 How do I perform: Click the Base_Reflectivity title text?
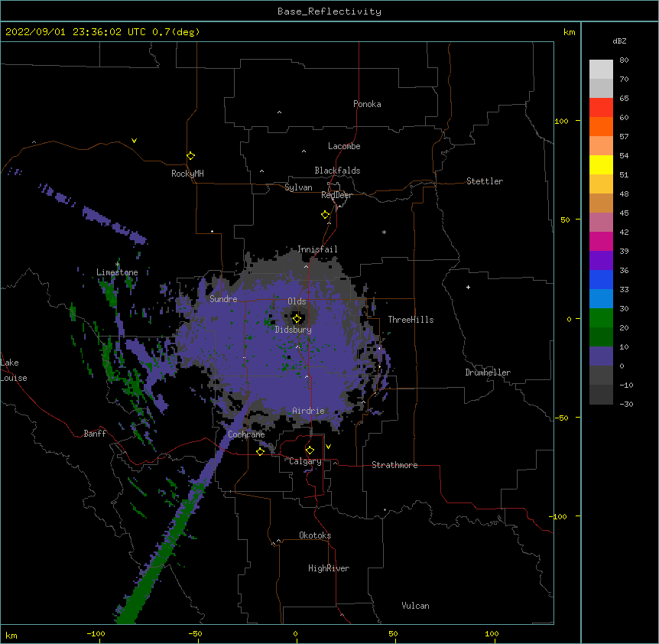pyautogui.click(x=329, y=11)
